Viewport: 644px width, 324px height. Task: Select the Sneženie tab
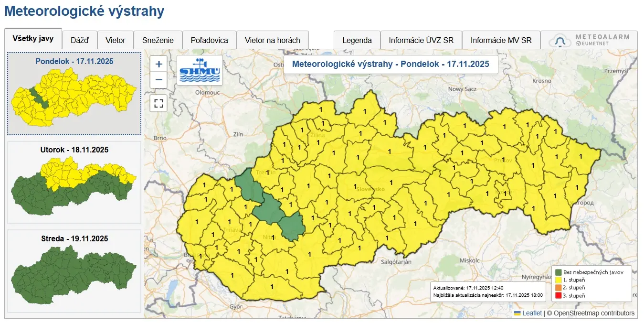(x=158, y=40)
